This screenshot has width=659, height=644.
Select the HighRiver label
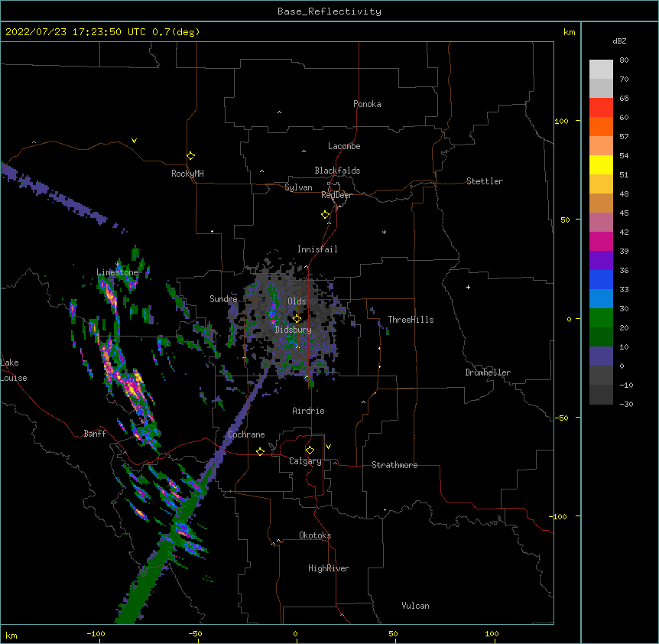(329, 568)
